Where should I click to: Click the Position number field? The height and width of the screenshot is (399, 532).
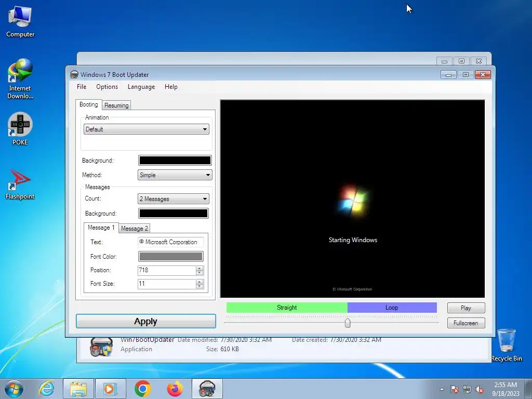167,270
